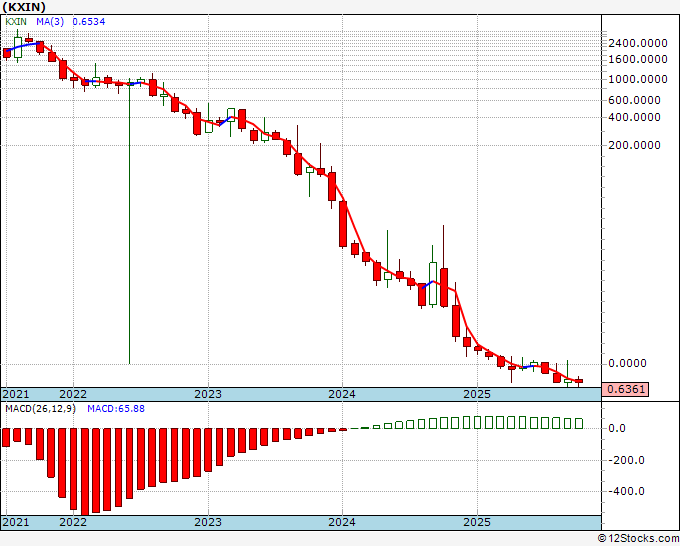Click the 2400.0000 price axis label

point(638,43)
